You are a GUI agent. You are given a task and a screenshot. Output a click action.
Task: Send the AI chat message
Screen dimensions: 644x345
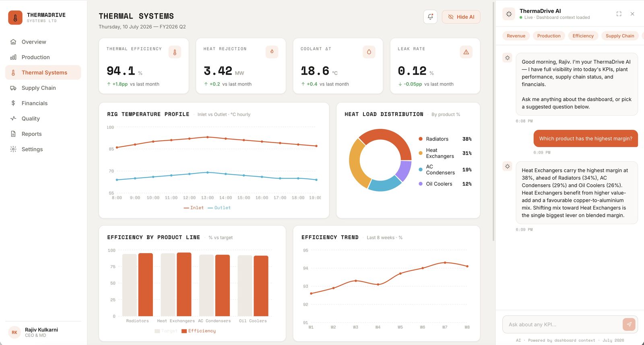pos(629,324)
